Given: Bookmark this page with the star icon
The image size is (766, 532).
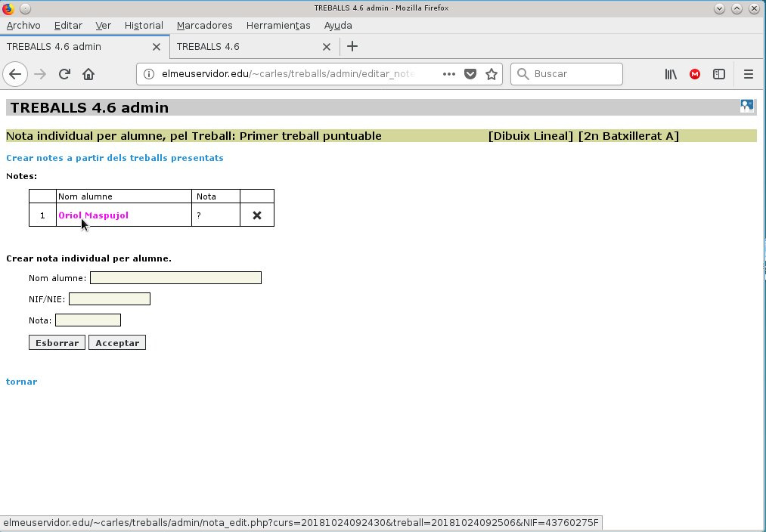Looking at the screenshot, I should pyautogui.click(x=492, y=74).
